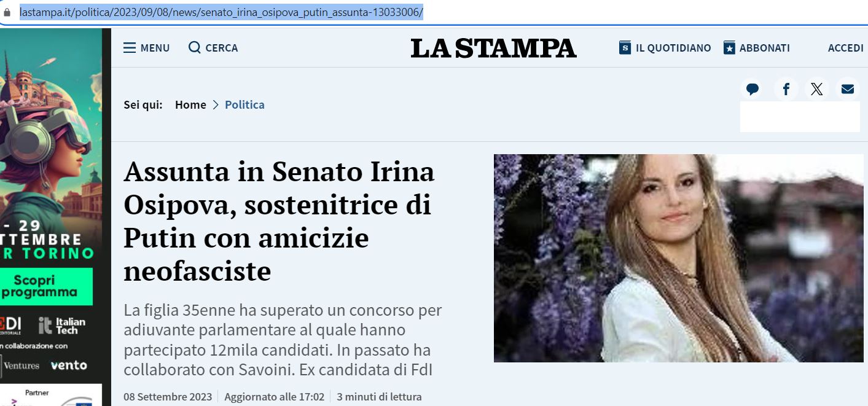868x406 pixels.
Task: Click the vento partner logo
Action: (x=69, y=365)
